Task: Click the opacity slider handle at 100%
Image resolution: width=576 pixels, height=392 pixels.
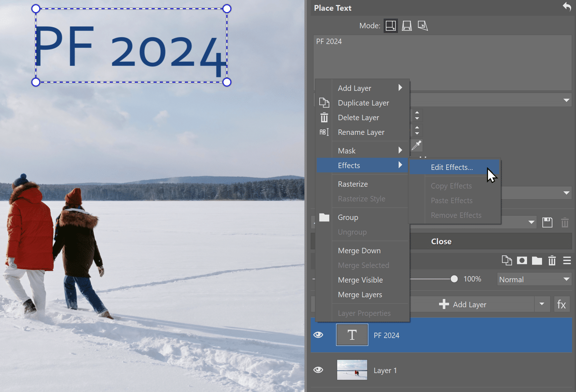Action: (x=454, y=279)
